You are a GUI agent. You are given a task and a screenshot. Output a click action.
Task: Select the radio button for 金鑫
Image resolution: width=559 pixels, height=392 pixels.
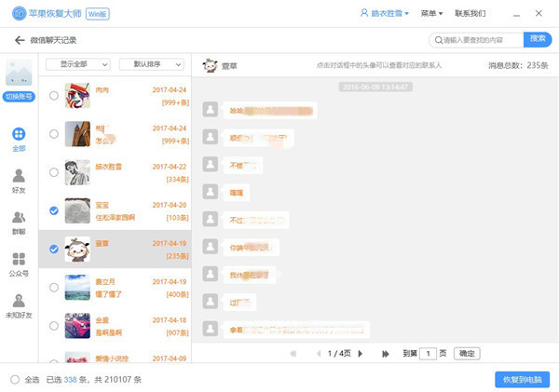click(54, 326)
